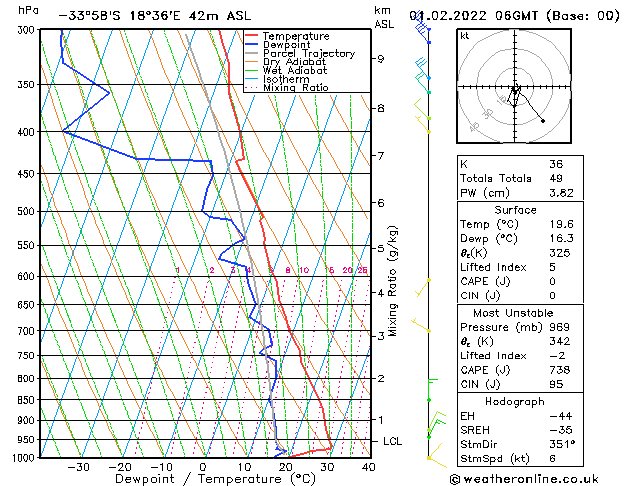Click the 9 km altitude label
This screenshot has height=486, width=629.
point(380,59)
